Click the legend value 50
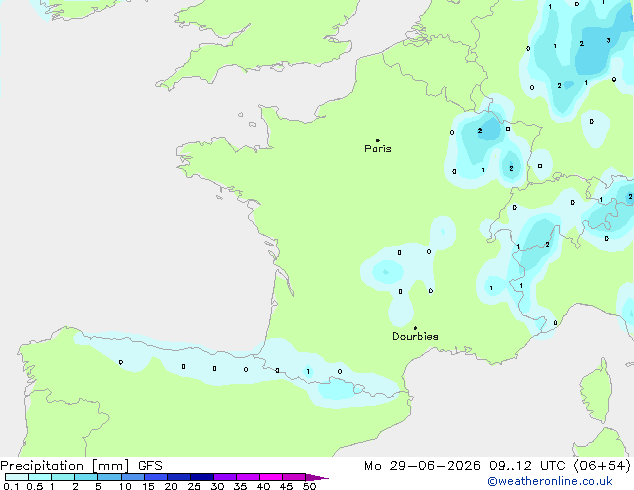Viewport: 634px width, 490px height. tap(309, 486)
